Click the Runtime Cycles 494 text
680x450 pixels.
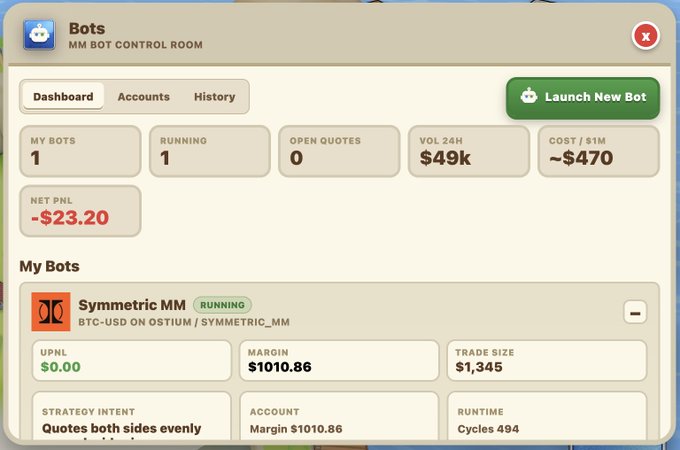488,429
